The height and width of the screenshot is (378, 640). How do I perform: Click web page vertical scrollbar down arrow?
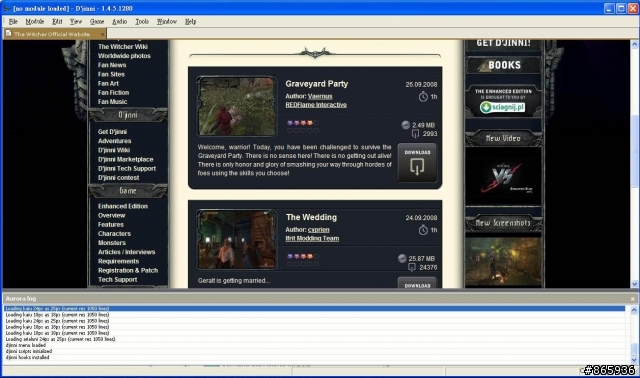click(634, 284)
